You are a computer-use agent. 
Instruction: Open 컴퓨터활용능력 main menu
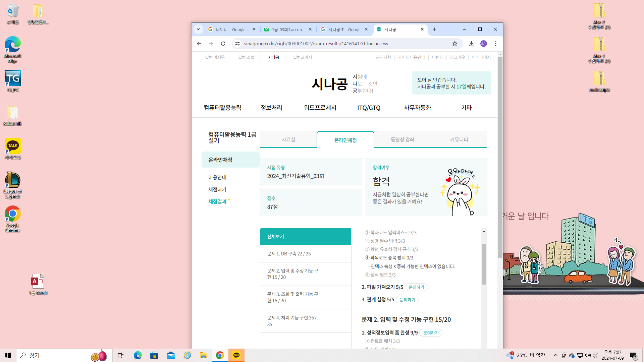tap(222, 108)
